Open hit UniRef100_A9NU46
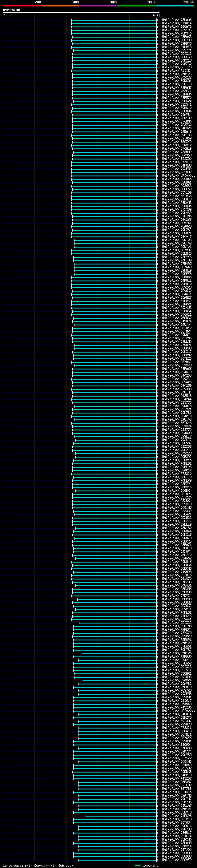Screen dimensions: 197x868 176,562
